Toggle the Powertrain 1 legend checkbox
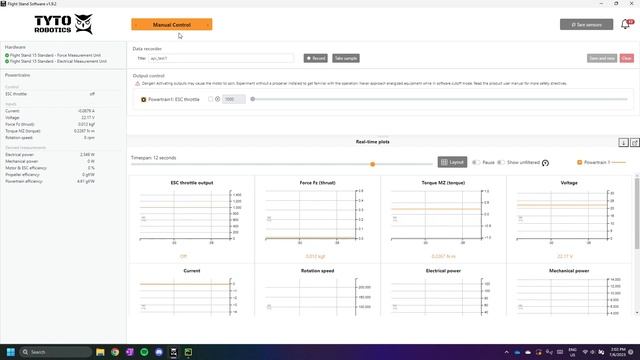Viewport: 640px width, 360px height. [x=579, y=162]
